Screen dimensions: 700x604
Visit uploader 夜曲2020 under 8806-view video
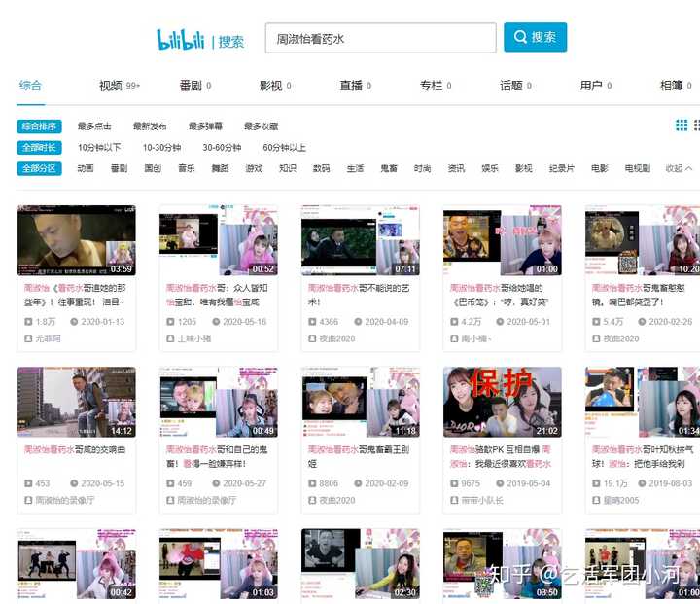337,500
